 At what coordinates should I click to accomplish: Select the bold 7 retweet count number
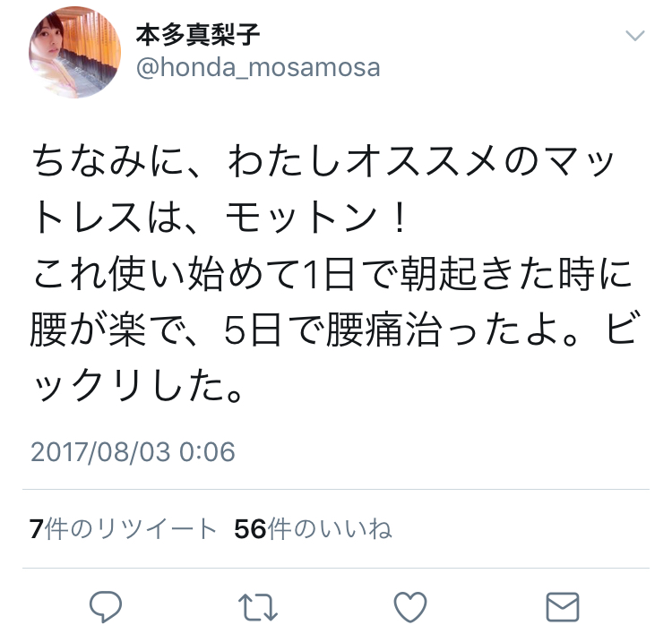[x=37, y=529]
